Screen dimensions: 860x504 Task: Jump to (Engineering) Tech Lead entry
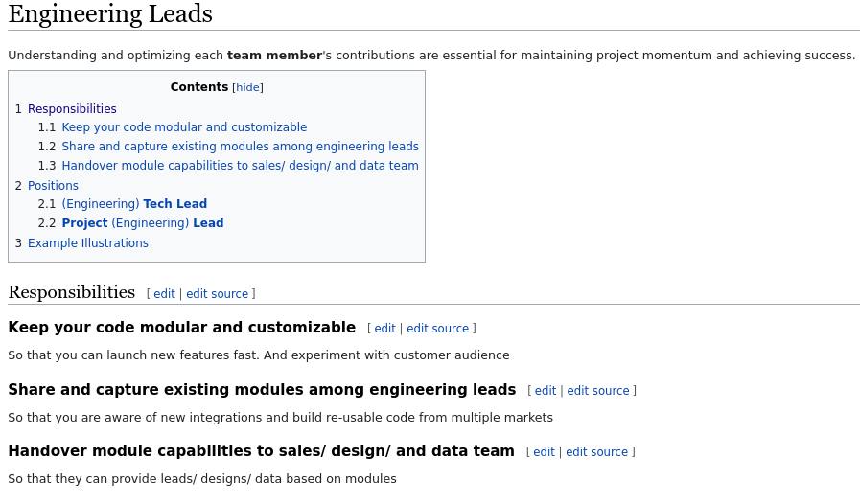point(134,204)
